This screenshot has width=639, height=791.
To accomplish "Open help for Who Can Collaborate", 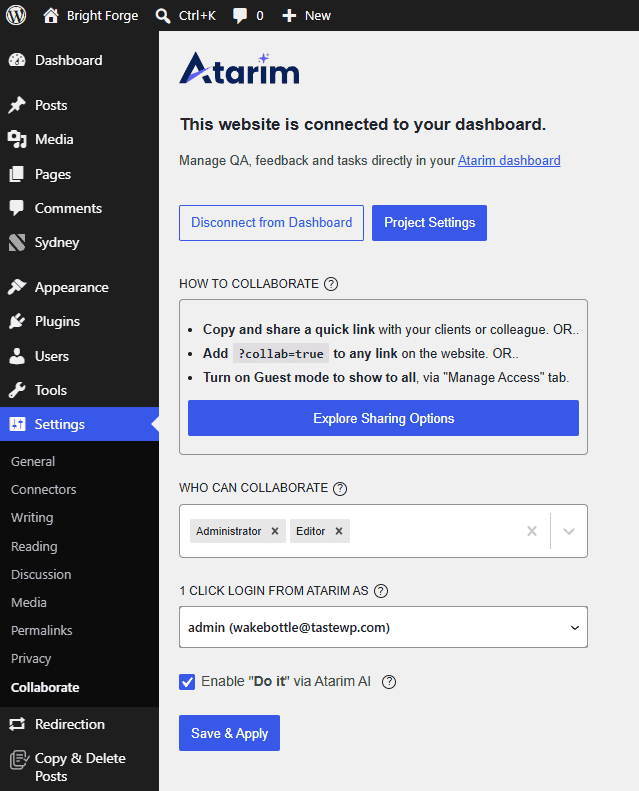I will pos(340,488).
